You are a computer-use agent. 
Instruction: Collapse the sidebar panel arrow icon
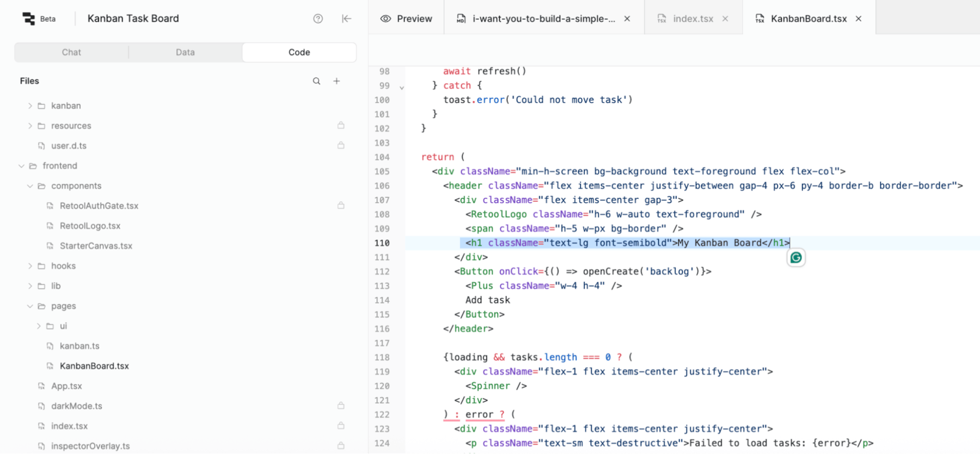pyautogui.click(x=346, y=19)
